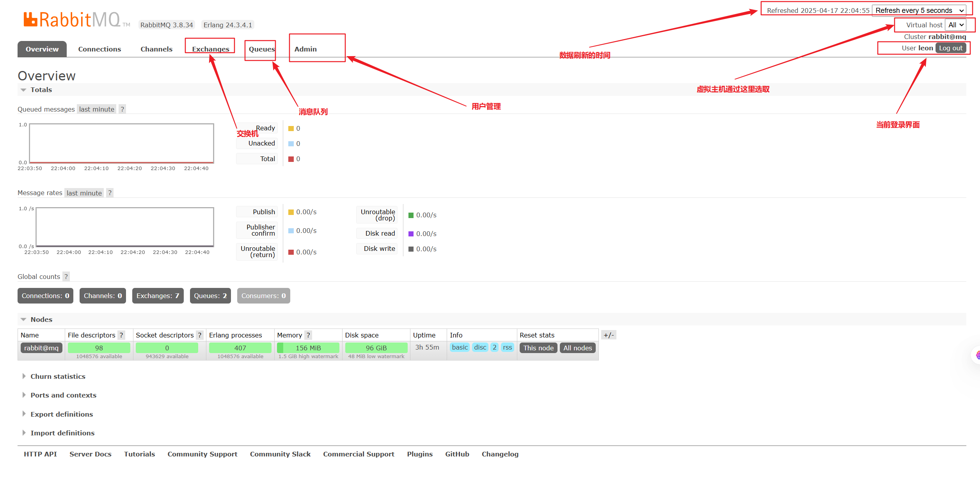This screenshot has width=980, height=490.
Task: Click the +/- column selector icon
Action: (x=609, y=335)
